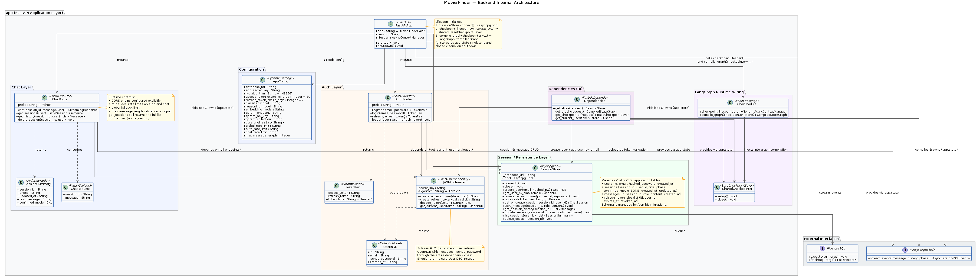Click the +stream_events method in ILangGraphChain
The image size is (980, 278).
[919, 258]
